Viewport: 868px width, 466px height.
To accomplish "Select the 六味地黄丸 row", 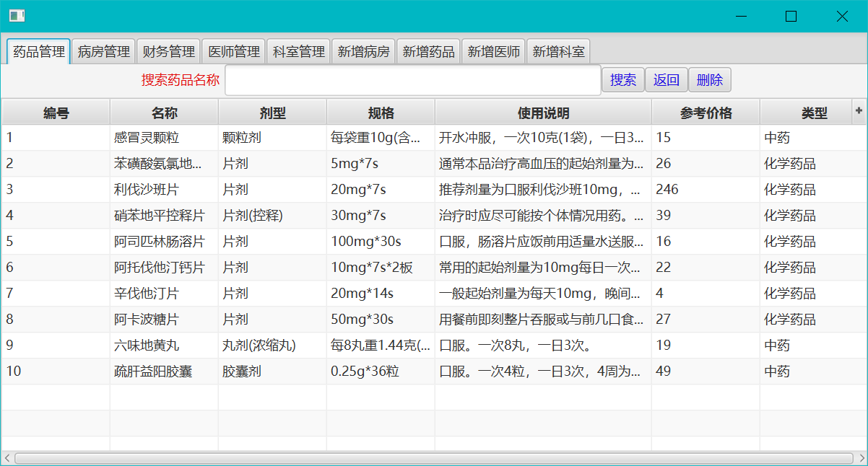I will coord(434,346).
